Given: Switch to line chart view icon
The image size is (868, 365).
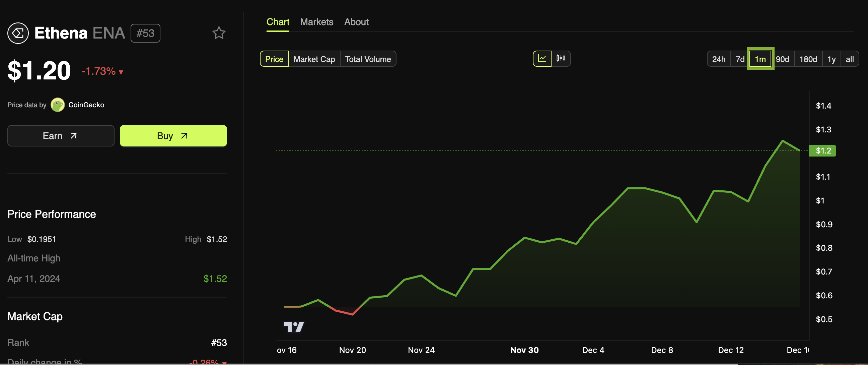Looking at the screenshot, I should coord(542,59).
